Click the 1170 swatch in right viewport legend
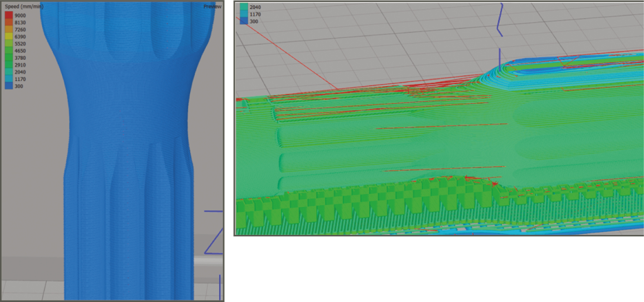Image resolution: width=644 pixels, height=302 pixels. 244,14
